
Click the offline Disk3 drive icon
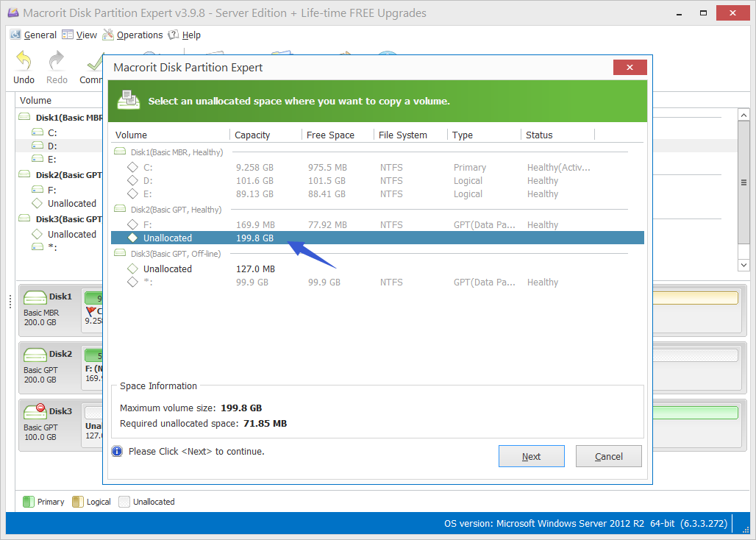(x=35, y=411)
